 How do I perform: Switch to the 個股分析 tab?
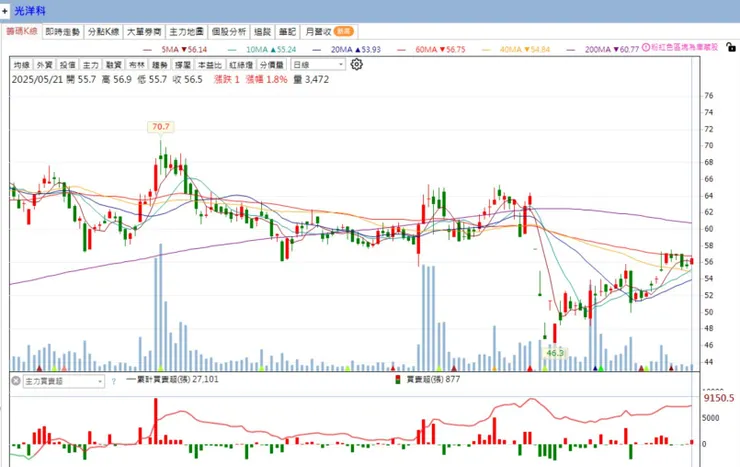229,32
